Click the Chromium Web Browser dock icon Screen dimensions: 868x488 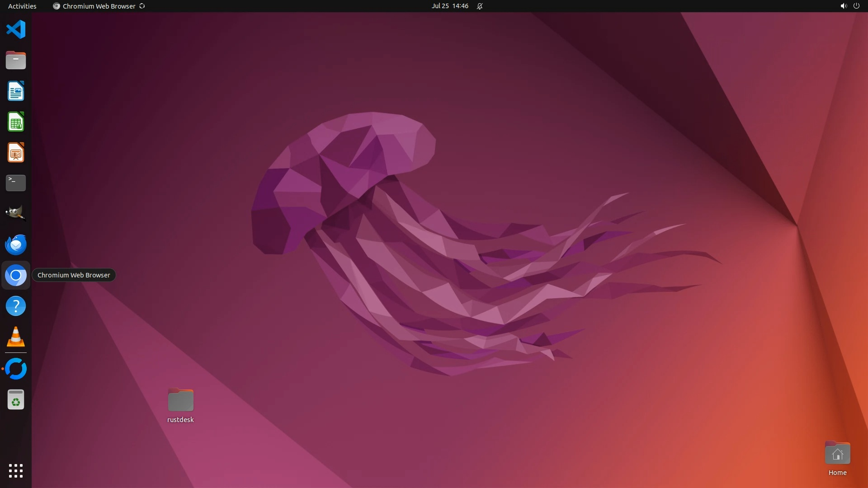click(16, 275)
